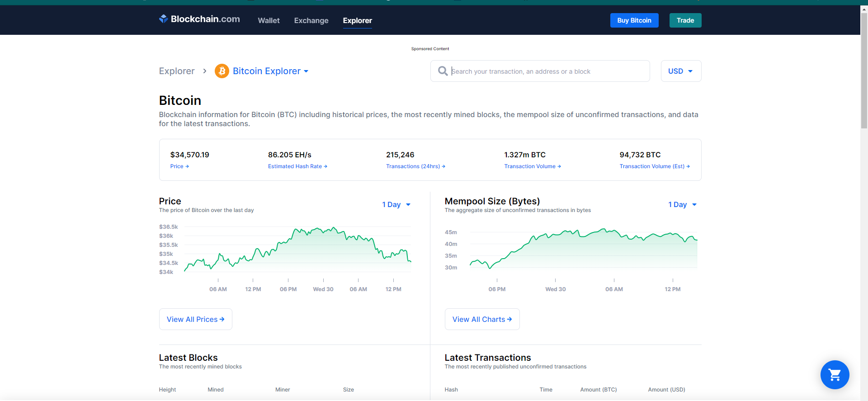This screenshot has width=868, height=401.
Task: Open the Price chart 1 Day dropdown
Action: click(396, 204)
